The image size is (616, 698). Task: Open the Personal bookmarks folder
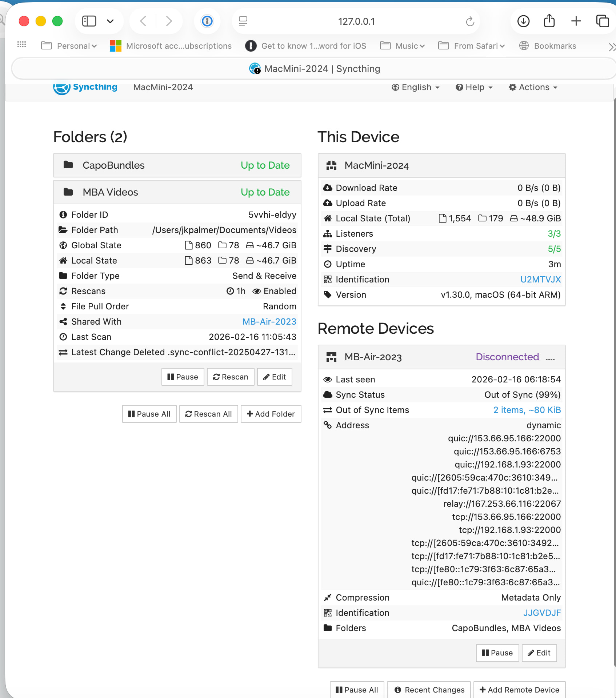(69, 46)
